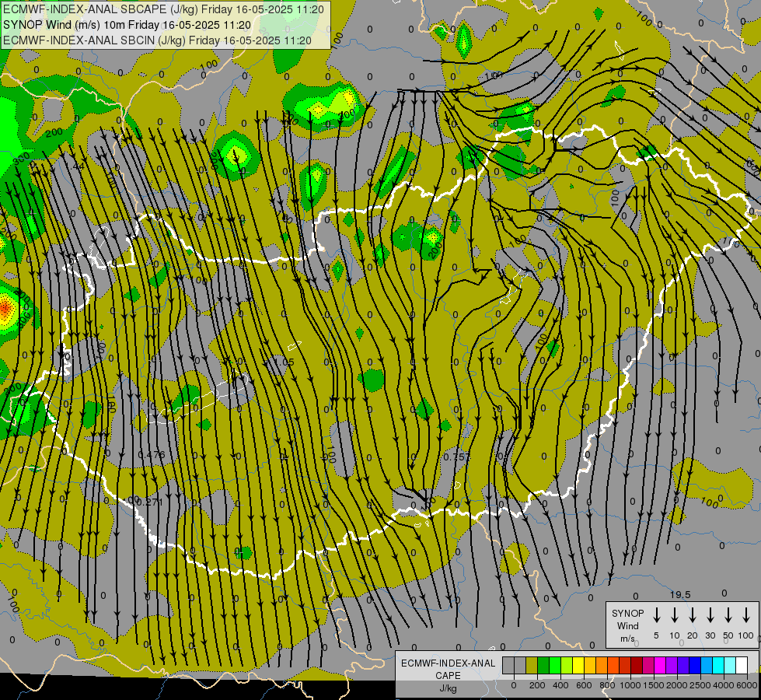
Task: Pick the dark green swatch in the CAPE color bar
Action: click(543, 665)
